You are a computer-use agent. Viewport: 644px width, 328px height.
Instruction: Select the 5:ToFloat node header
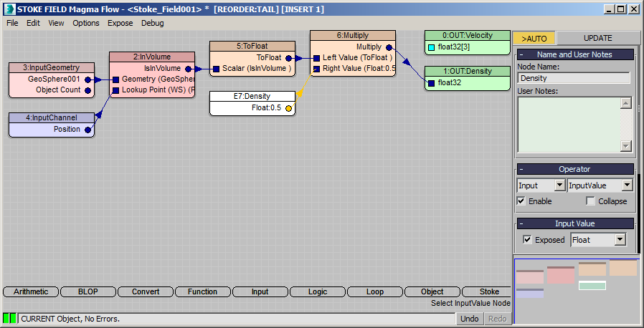(x=252, y=47)
